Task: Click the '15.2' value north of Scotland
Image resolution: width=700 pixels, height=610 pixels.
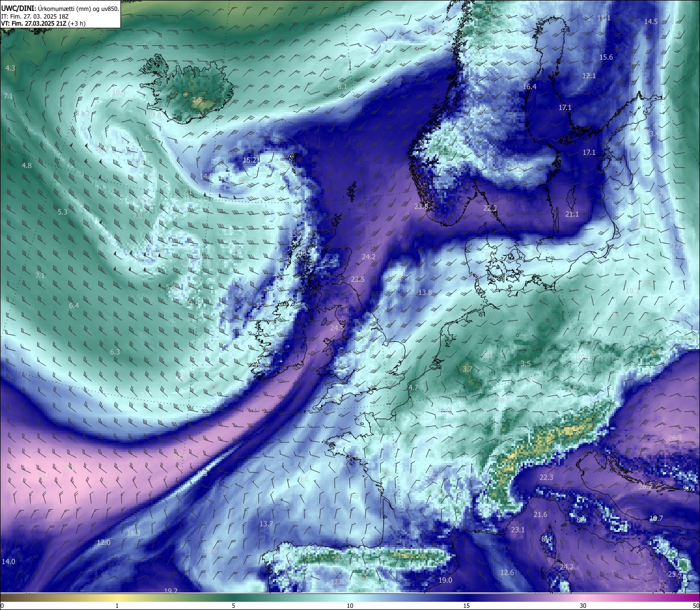Action: (x=250, y=160)
